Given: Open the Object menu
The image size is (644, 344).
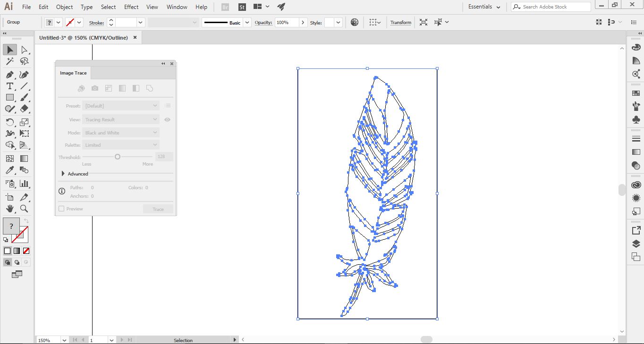Looking at the screenshot, I should pos(64,7).
